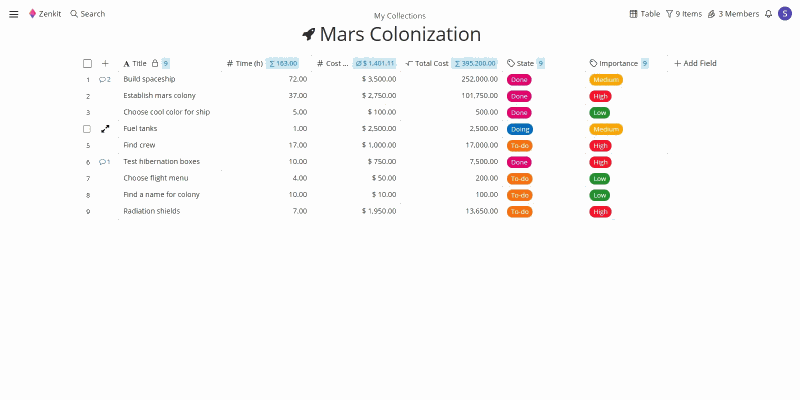The image size is (800, 400).
Task: Open the My Collections breadcrumb link
Action: pyautogui.click(x=399, y=16)
